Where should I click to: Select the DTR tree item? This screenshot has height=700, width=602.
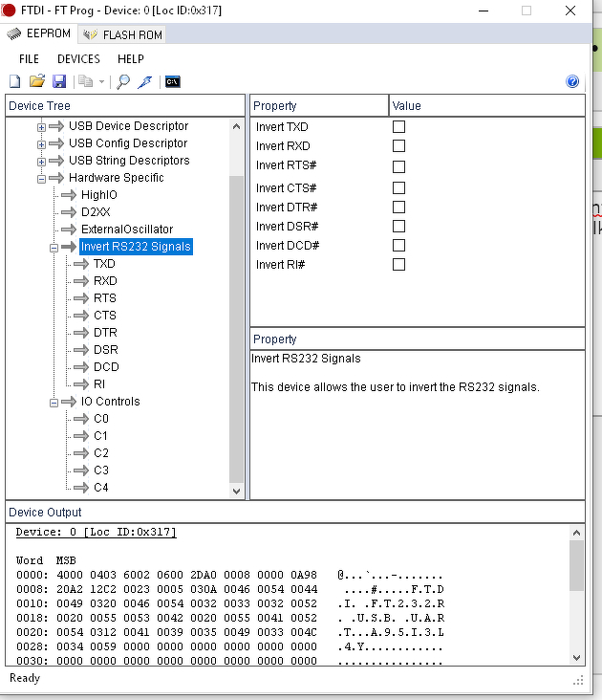105,333
